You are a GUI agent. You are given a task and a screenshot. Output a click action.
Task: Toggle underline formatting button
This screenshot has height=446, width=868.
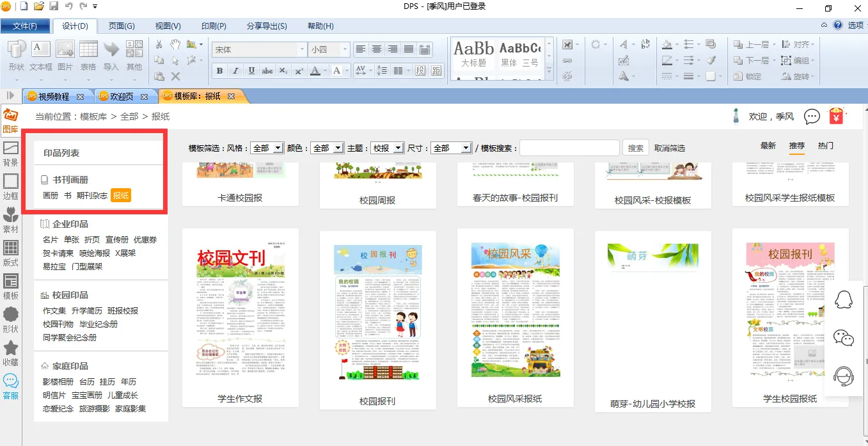pyautogui.click(x=251, y=71)
